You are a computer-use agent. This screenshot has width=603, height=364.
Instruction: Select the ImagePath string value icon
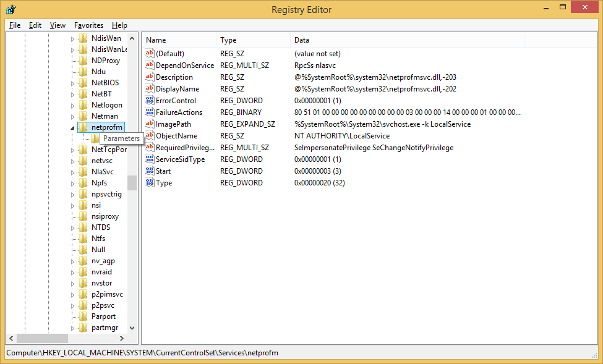click(149, 124)
